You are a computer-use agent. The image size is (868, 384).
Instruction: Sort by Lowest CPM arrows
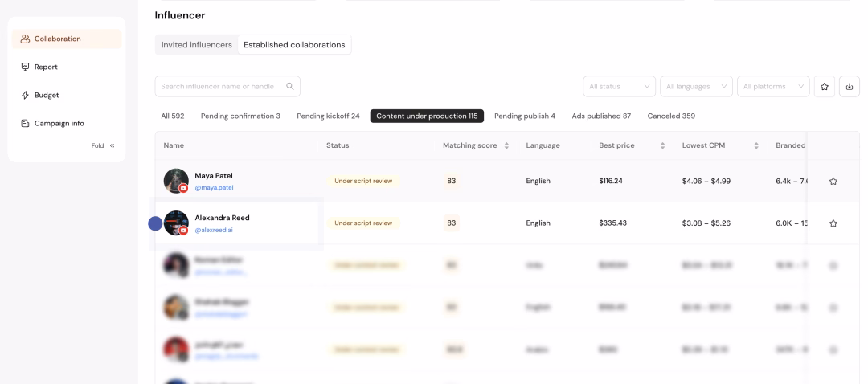coord(756,145)
